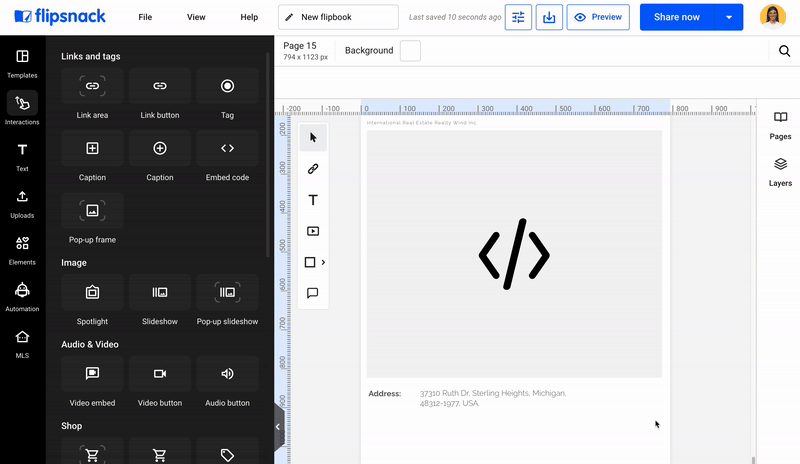Edit the New flipbook title field
This screenshot has width=800, height=464.
(x=338, y=17)
